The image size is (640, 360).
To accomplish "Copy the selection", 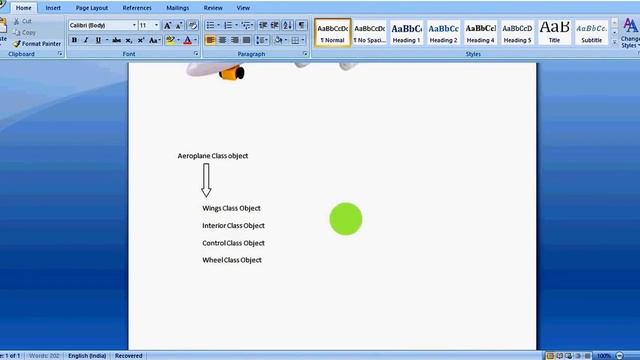I will click(x=25, y=32).
